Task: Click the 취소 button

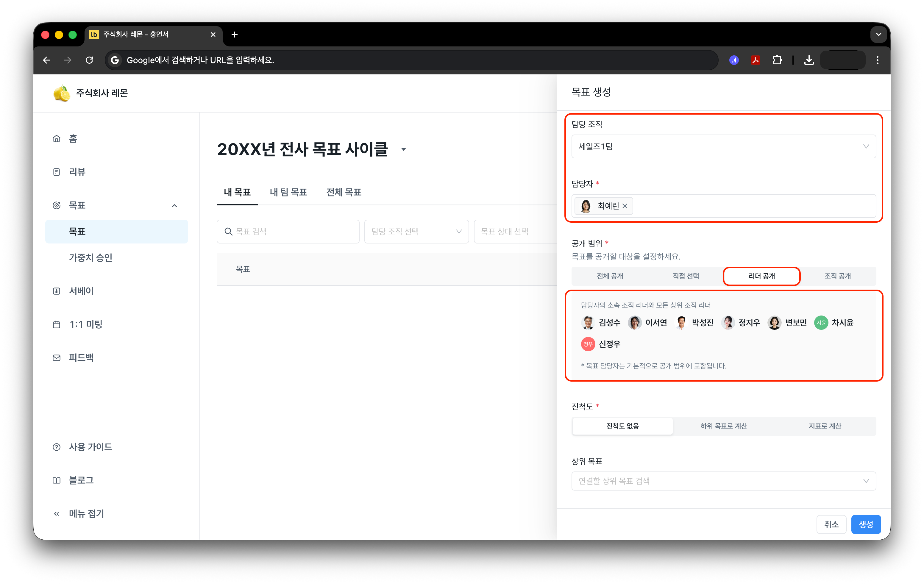Action: point(831,524)
